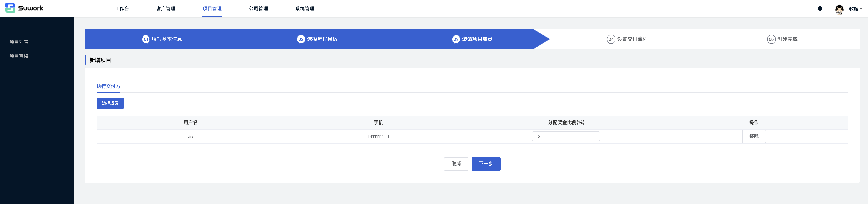Viewport: 868px width, 204px height.
Task: Open the 系统管理 menu
Action: 305,8
